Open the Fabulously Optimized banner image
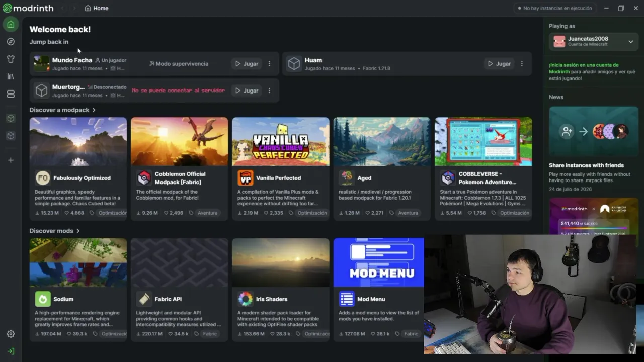This screenshot has width=644, height=362. coord(78,141)
